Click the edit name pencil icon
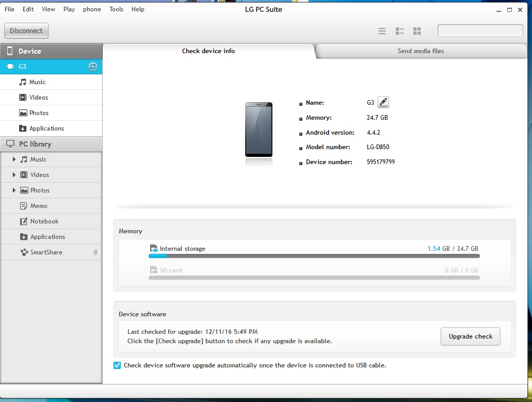 coord(383,102)
